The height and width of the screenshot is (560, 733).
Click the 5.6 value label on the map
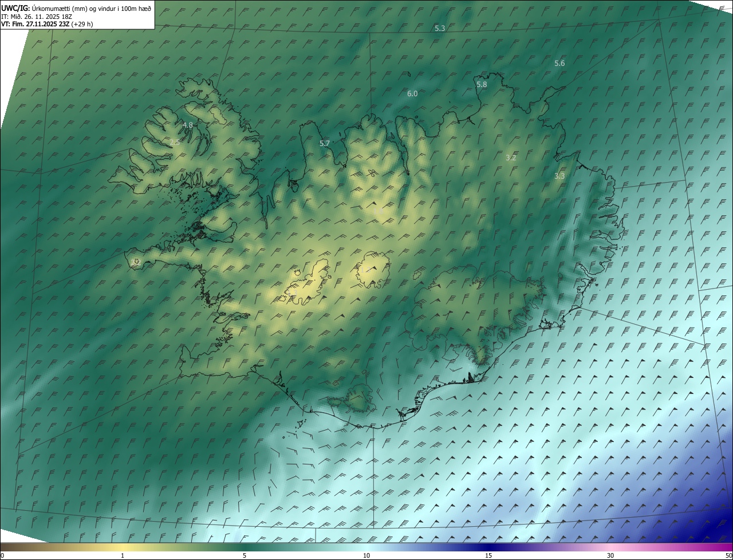click(559, 64)
